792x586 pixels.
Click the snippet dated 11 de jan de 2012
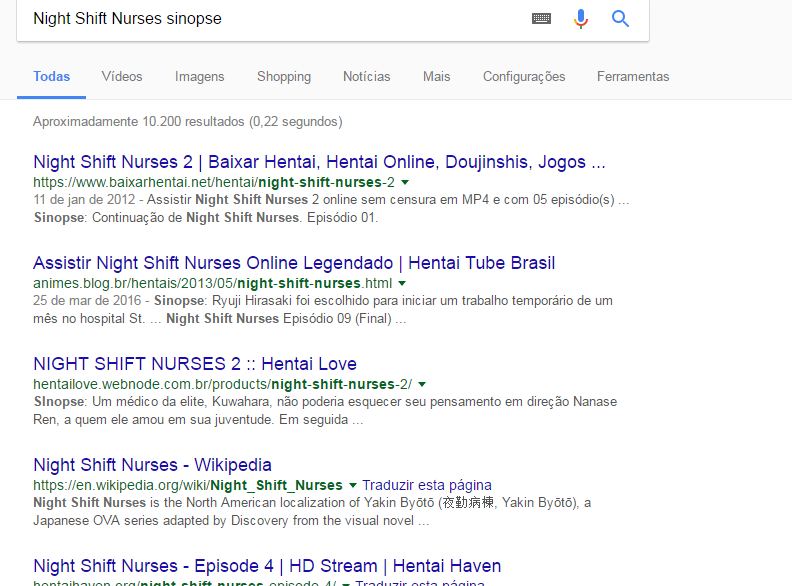331,209
